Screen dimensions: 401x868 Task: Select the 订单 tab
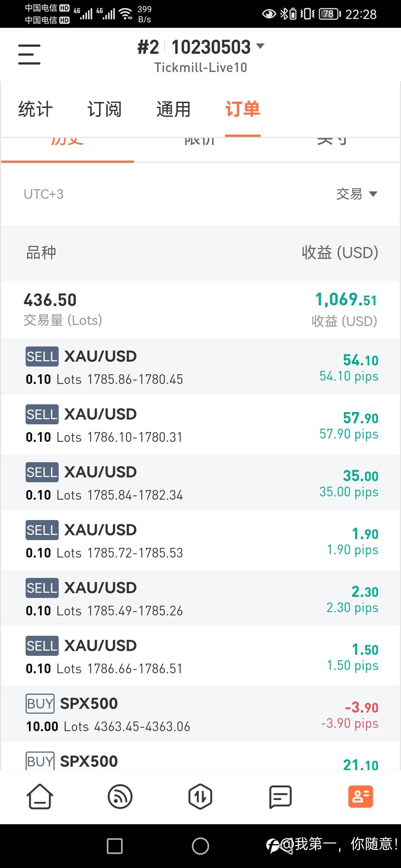point(242,109)
